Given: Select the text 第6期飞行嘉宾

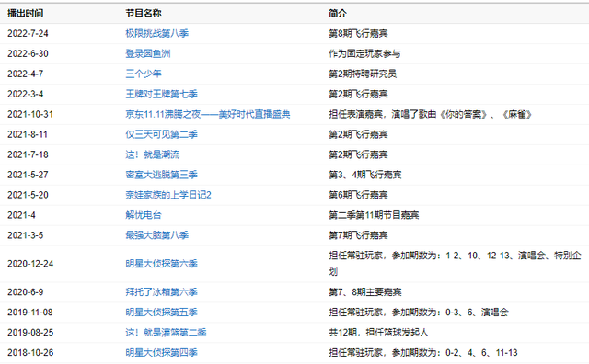Looking at the screenshot, I should [358, 196].
